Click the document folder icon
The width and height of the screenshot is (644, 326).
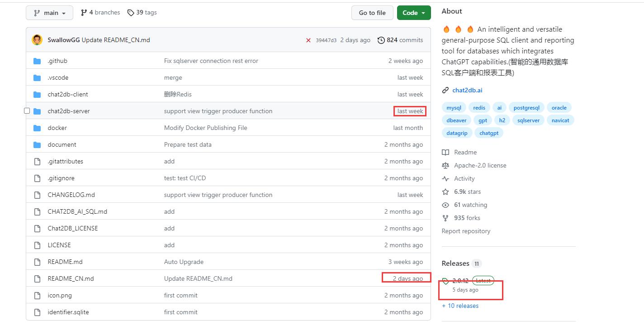[37, 144]
